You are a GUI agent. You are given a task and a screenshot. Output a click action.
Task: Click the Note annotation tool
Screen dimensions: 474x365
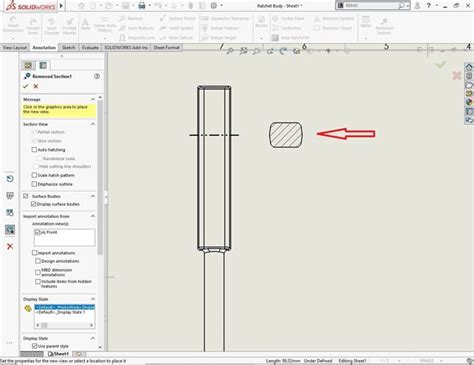pyautogui.click(x=85, y=24)
